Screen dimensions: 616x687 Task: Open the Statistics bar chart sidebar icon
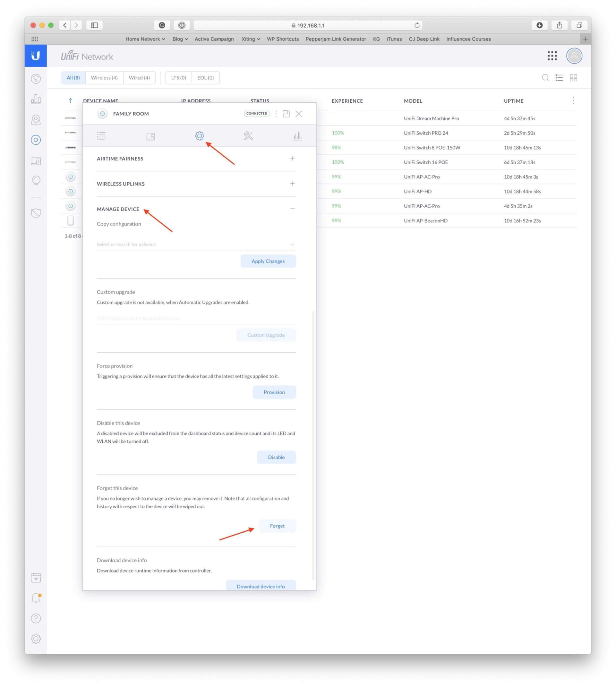[36, 99]
